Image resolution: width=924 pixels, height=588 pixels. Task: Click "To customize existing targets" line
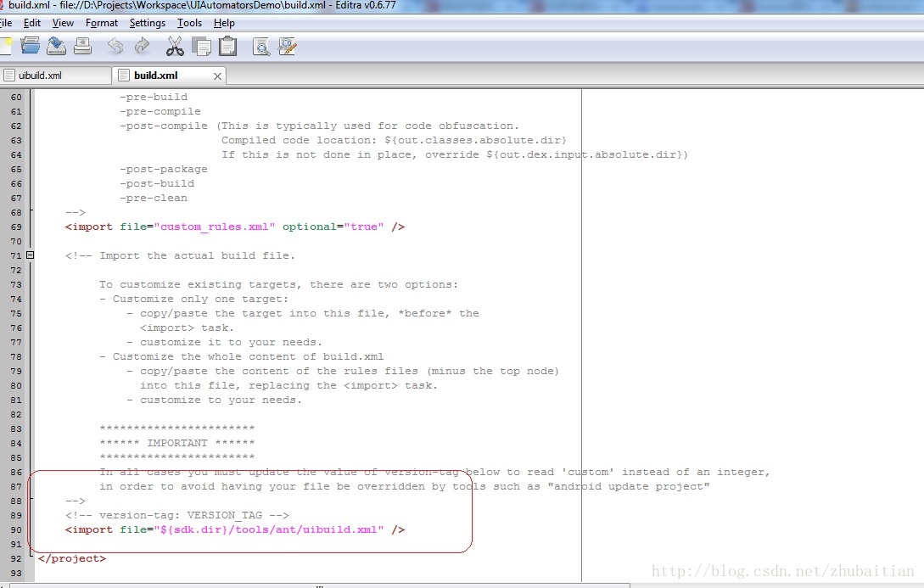point(278,284)
